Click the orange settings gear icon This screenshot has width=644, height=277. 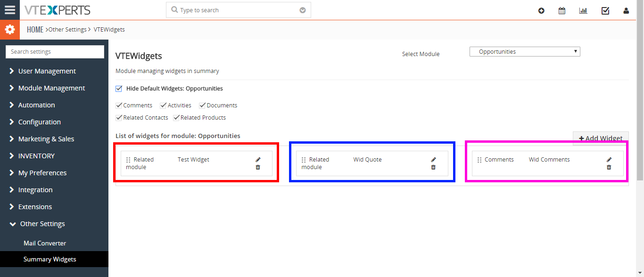click(10, 29)
